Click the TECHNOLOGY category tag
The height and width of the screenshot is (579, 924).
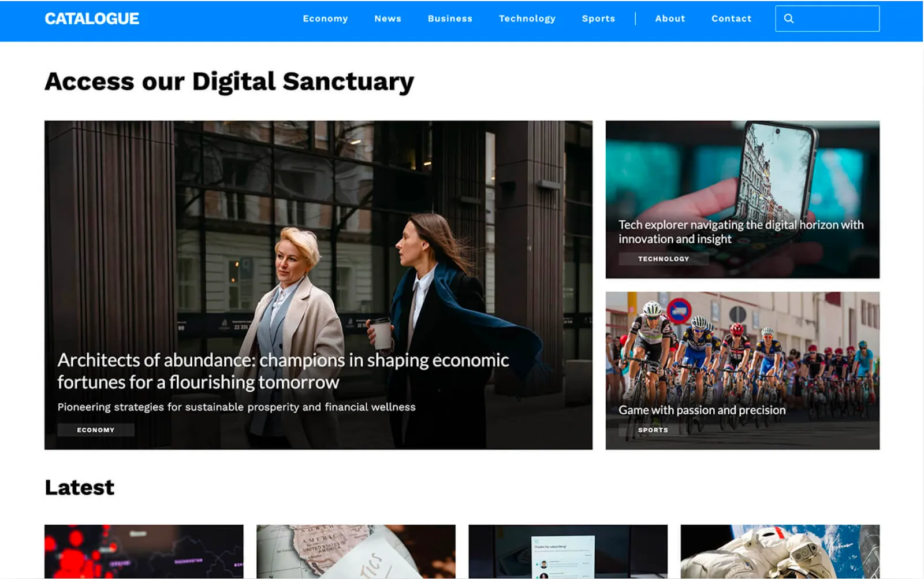664,259
